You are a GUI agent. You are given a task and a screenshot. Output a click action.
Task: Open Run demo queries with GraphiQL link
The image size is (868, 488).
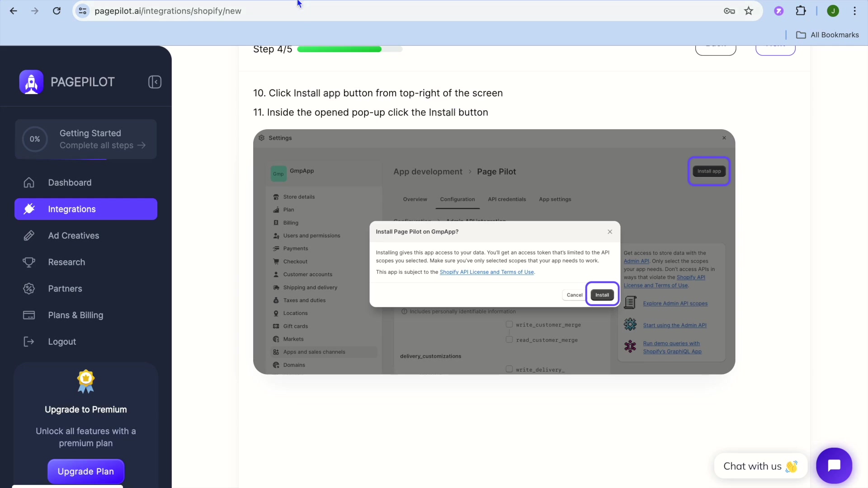point(672,347)
